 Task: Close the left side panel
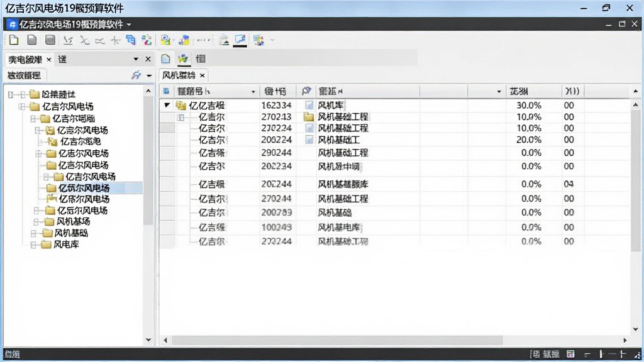click(x=148, y=59)
